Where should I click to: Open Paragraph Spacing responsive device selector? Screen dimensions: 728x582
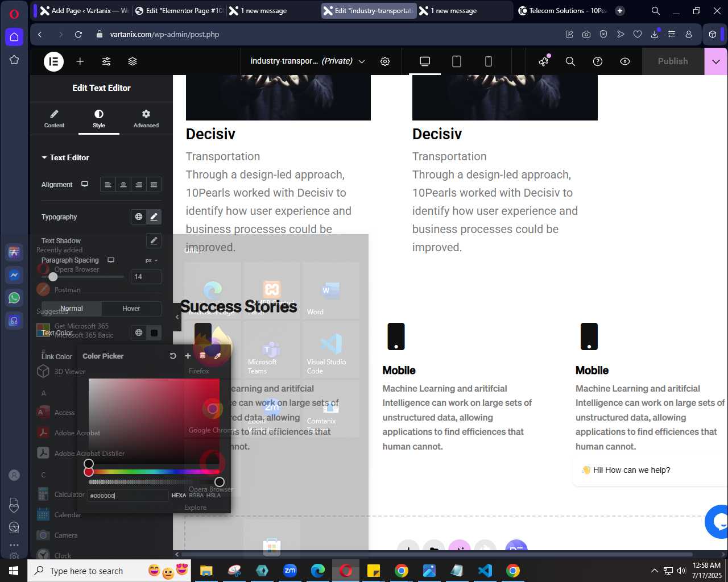111,260
